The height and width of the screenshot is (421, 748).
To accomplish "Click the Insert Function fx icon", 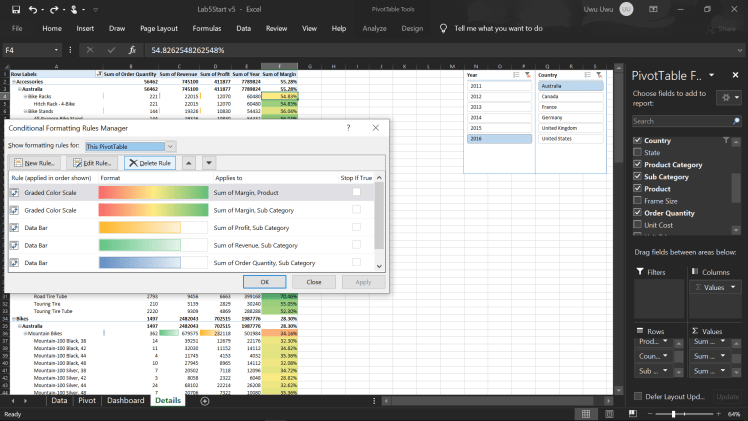I will pyautogui.click(x=133, y=49).
